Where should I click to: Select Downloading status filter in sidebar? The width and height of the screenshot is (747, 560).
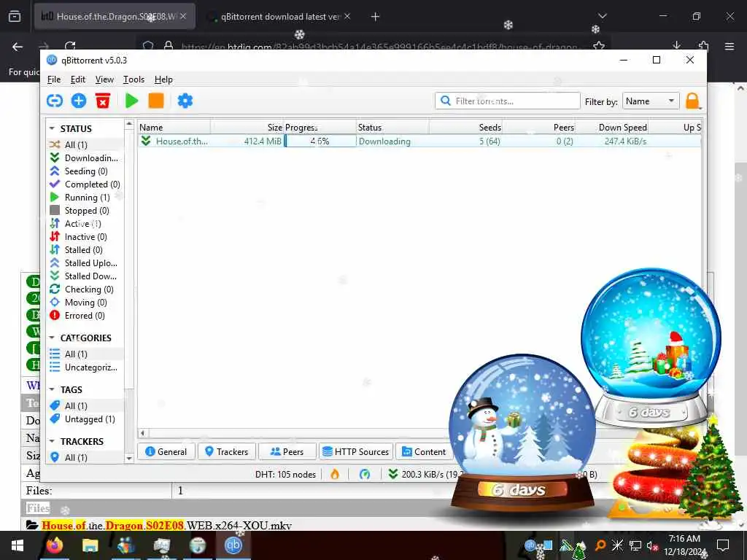[x=84, y=157]
